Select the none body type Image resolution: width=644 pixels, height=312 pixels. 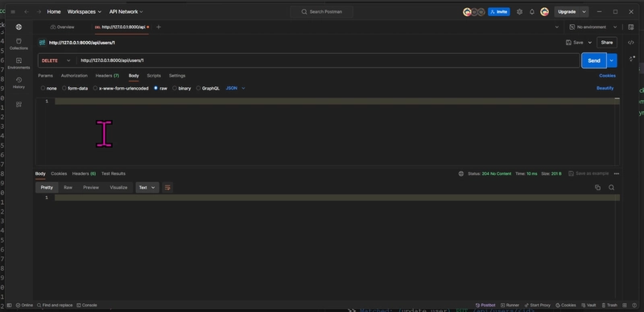pos(49,89)
